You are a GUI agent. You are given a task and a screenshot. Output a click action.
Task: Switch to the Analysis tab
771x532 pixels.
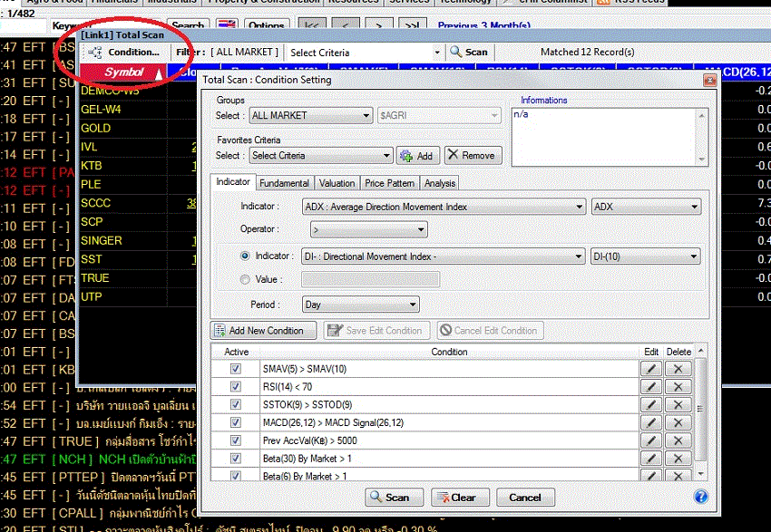pyautogui.click(x=440, y=183)
